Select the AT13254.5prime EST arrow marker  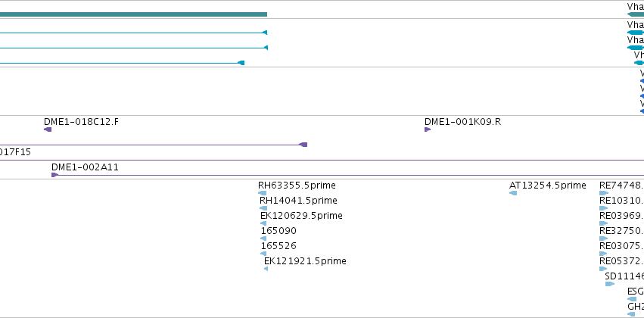click(x=513, y=193)
